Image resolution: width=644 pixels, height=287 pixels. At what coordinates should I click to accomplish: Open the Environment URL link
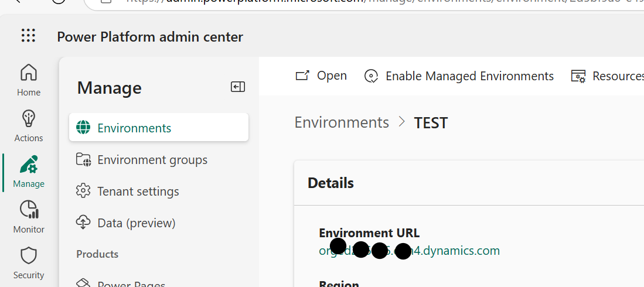pyautogui.click(x=409, y=251)
